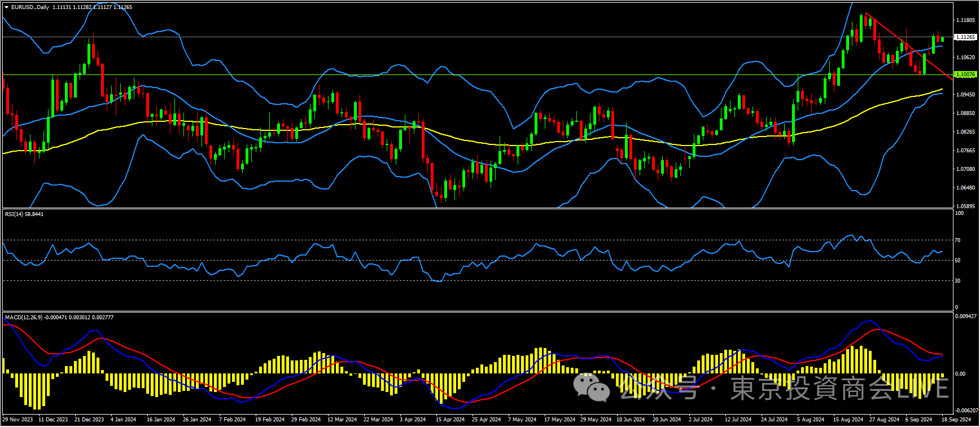
Task: Click the 3 Apr 2024 date label
Action: [x=413, y=420]
